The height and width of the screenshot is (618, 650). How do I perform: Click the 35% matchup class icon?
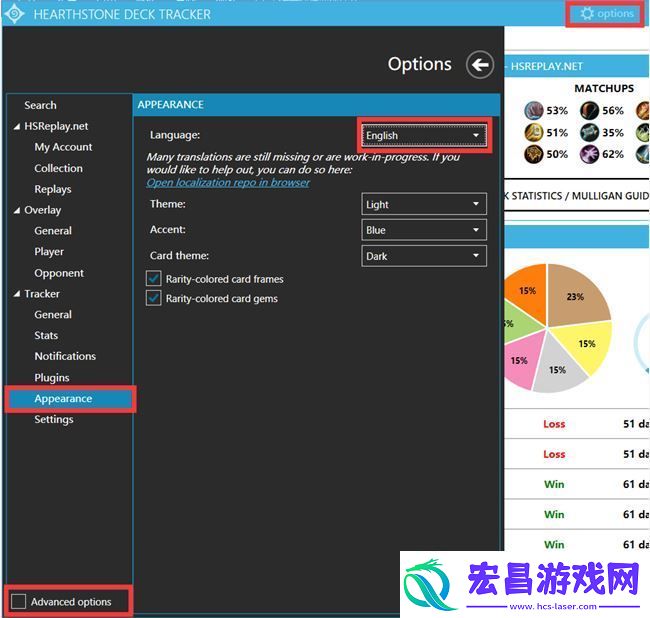pos(589,132)
